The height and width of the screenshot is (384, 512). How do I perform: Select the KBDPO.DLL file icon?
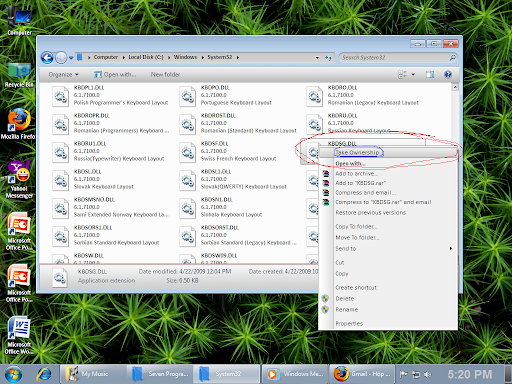coord(187,96)
